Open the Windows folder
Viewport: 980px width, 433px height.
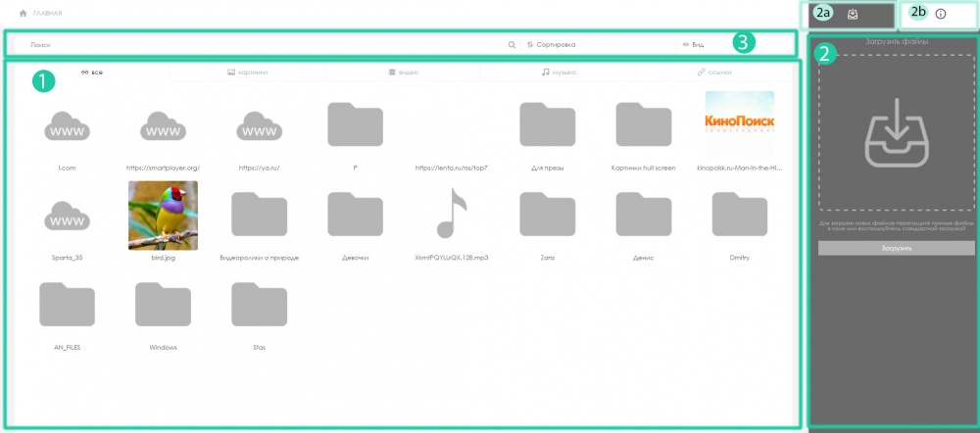tap(163, 305)
